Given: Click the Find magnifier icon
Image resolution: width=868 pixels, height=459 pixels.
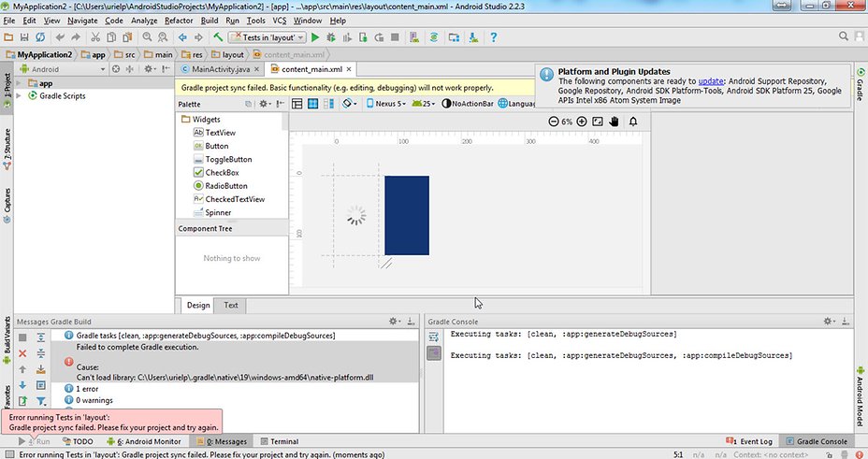Looking at the screenshot, I should (x=147, y=37).
